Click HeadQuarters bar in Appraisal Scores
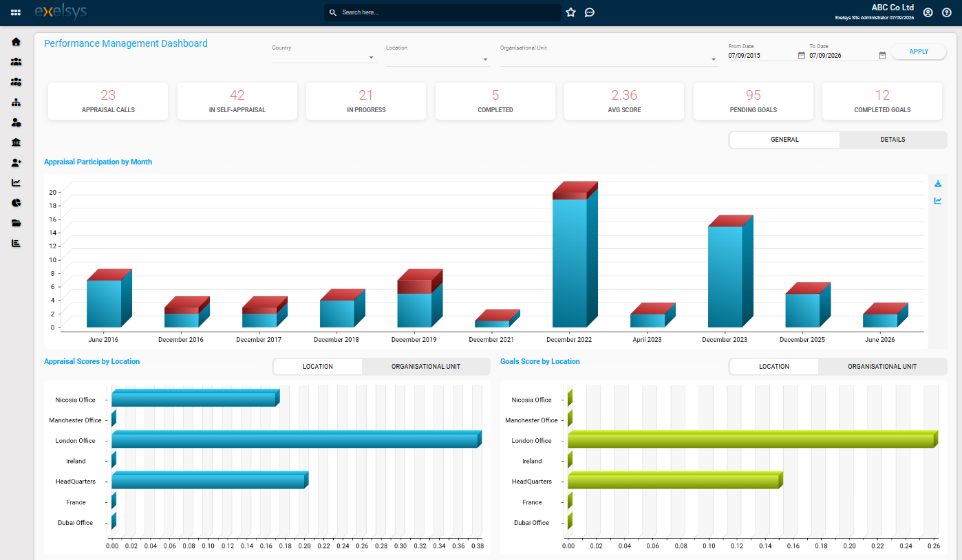This screenshot has height=560, width=962. coord(209,481)
